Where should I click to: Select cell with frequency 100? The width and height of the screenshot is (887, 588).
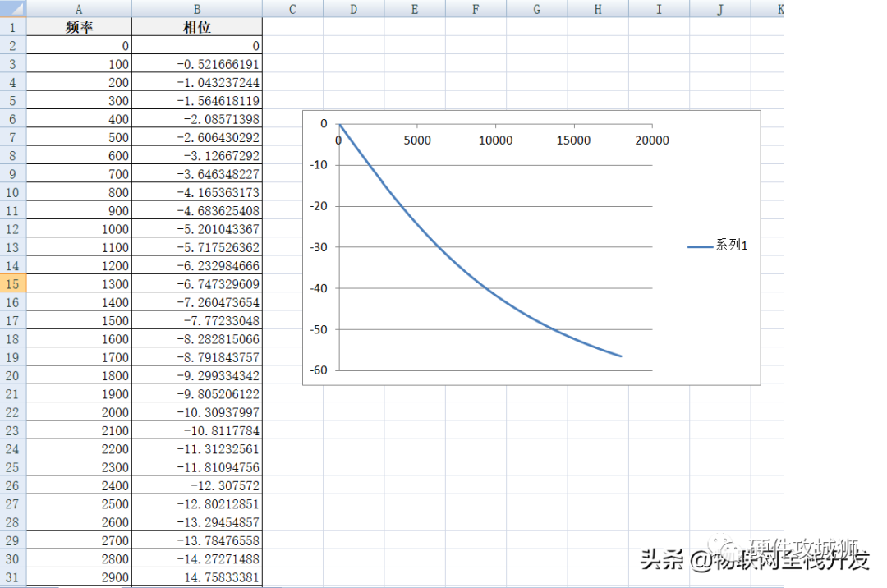tap(79, 64)
